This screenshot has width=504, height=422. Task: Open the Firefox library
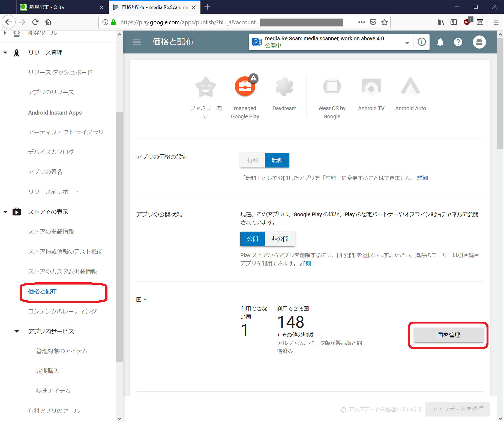click(x=441, y=22)
